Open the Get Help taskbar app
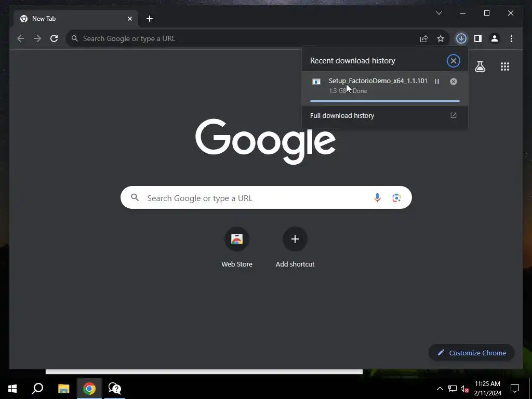 point(115,389)
